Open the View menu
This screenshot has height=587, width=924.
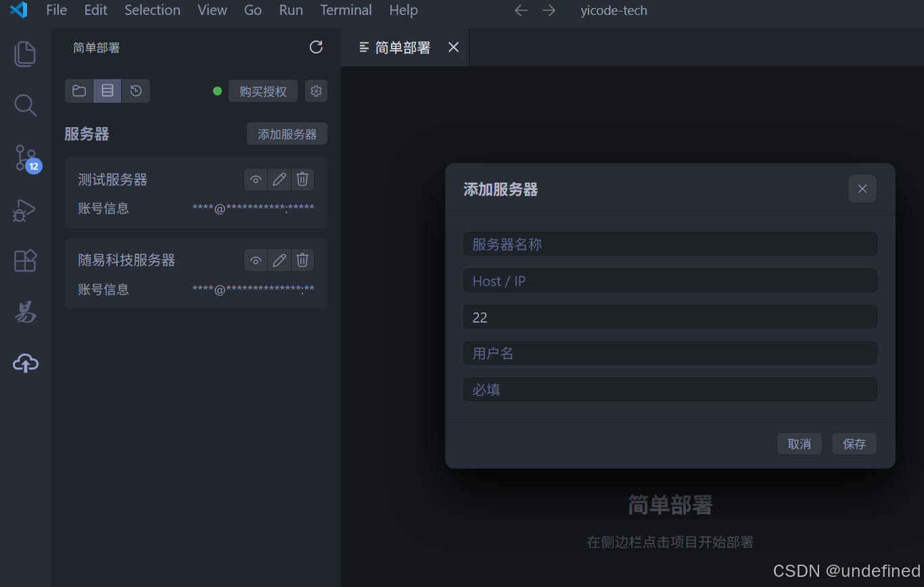coord(212,10)
